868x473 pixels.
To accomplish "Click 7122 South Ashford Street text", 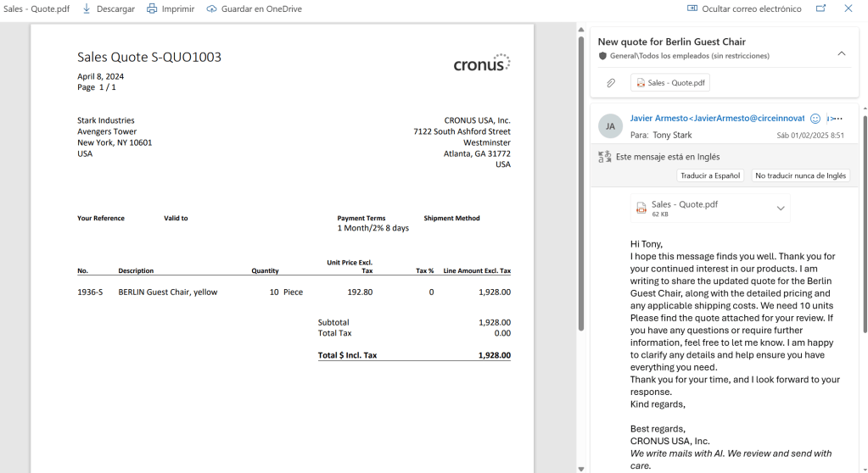I will pyautogui.click(x=462, y=131).
